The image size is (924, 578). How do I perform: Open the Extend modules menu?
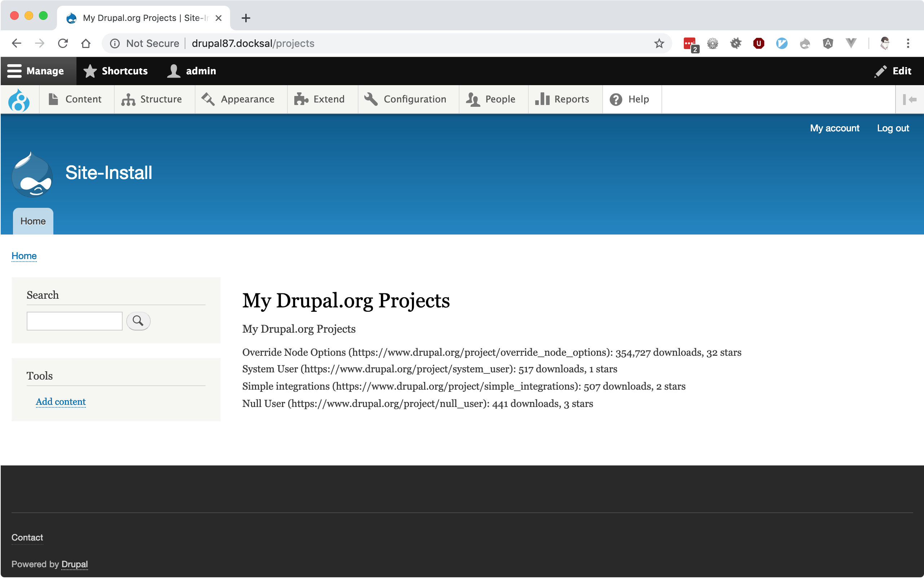point(320,99)
